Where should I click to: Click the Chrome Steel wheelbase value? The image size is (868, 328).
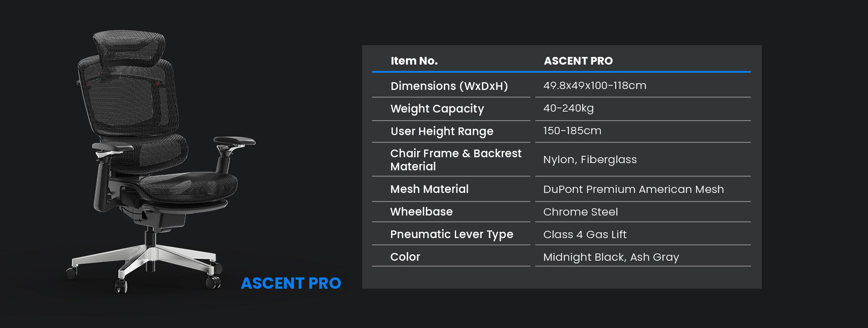coord(580,212)
